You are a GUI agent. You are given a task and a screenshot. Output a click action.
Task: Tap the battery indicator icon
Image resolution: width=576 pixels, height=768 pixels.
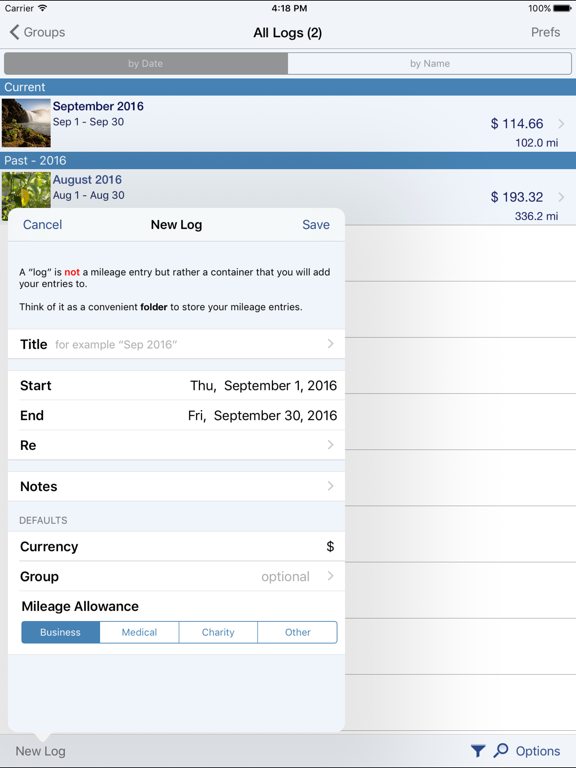click(x=562, y=8)
